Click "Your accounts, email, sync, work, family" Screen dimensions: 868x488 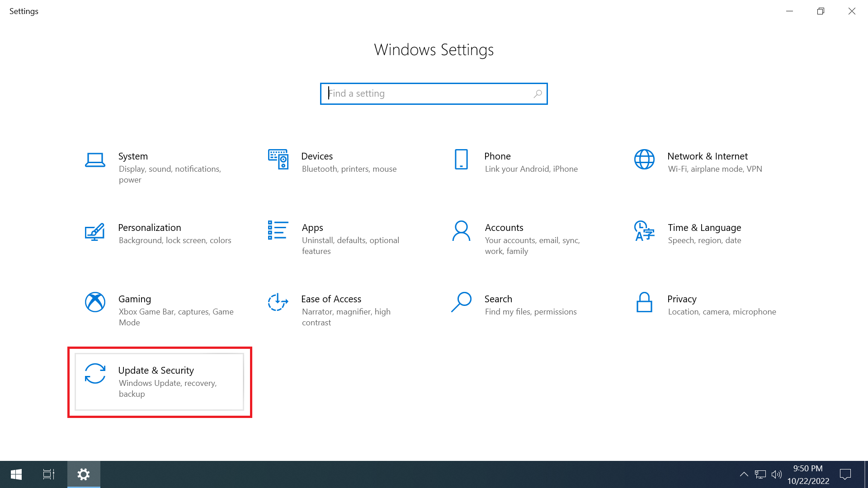pyautogui.click(x=532, y=246)
